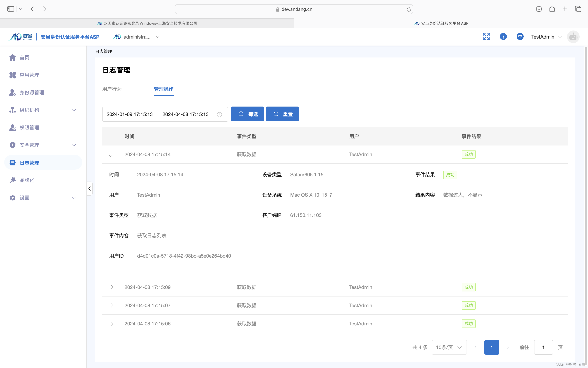Click the 时间 column header
The width and height of the screenshot is (588, 368).
[129, 136]
